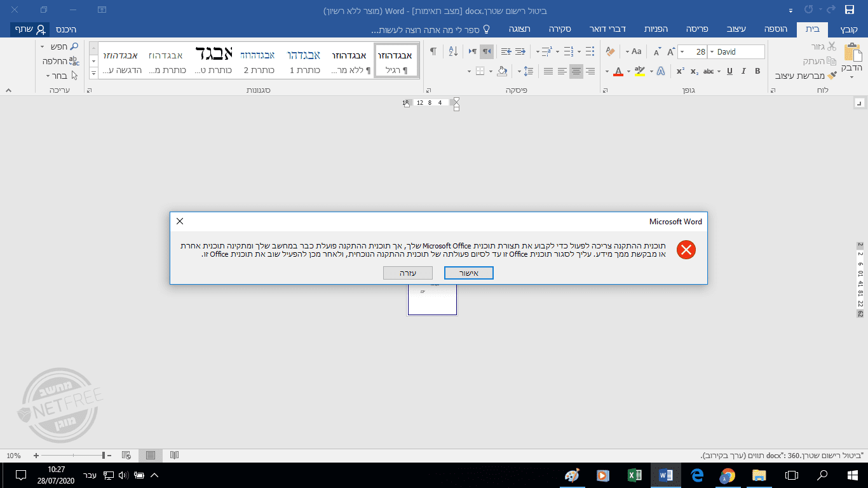Apply the yellow text highlight color
The height and width of the screenshot is (488, 868).
tap(639, 71)
